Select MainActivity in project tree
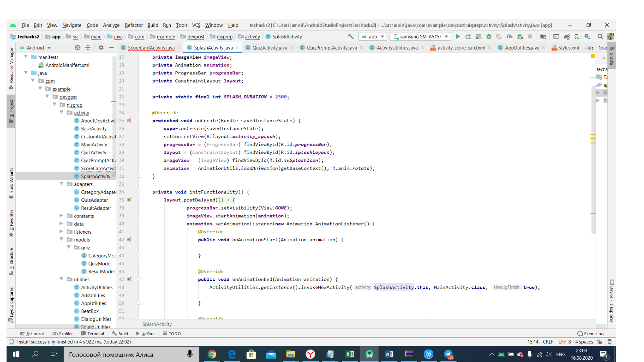The height and width of the screenshot is (362, 644). click(x=94, y=144)
